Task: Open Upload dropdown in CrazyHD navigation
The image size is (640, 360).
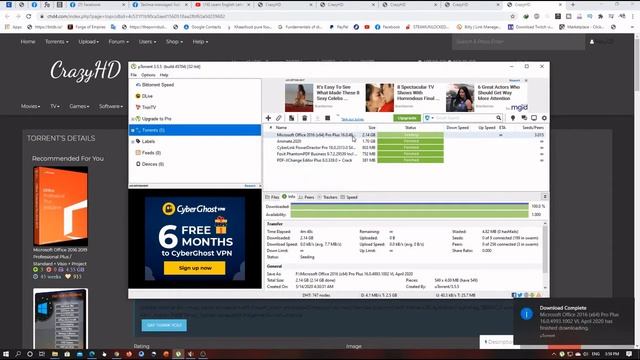Action: [x=89, y=42]
